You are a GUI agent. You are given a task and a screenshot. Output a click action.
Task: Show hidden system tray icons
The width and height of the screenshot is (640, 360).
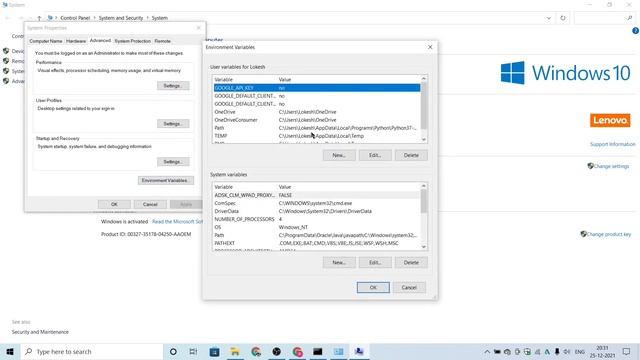coord(487,352)
